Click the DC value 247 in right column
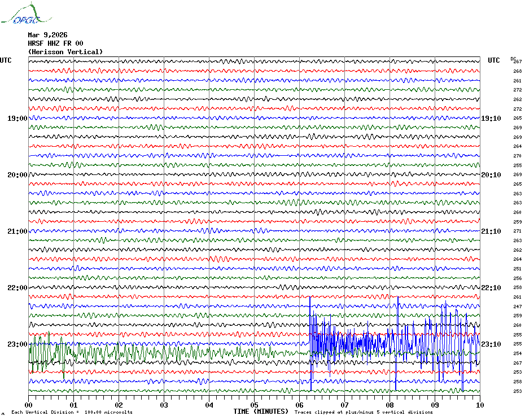 pyautogui.click(x=517, y=307)
